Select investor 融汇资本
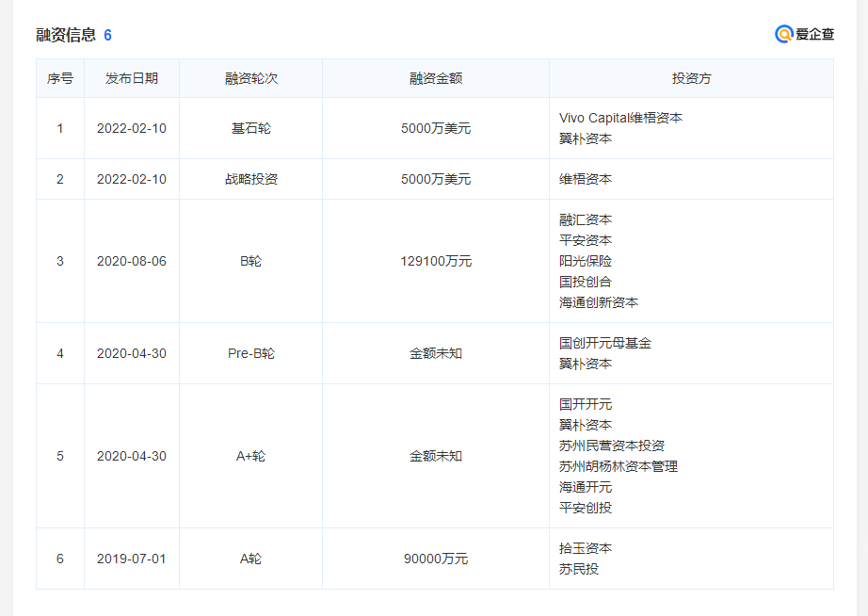This screenshot has height=616, width=868. [585, 219]
